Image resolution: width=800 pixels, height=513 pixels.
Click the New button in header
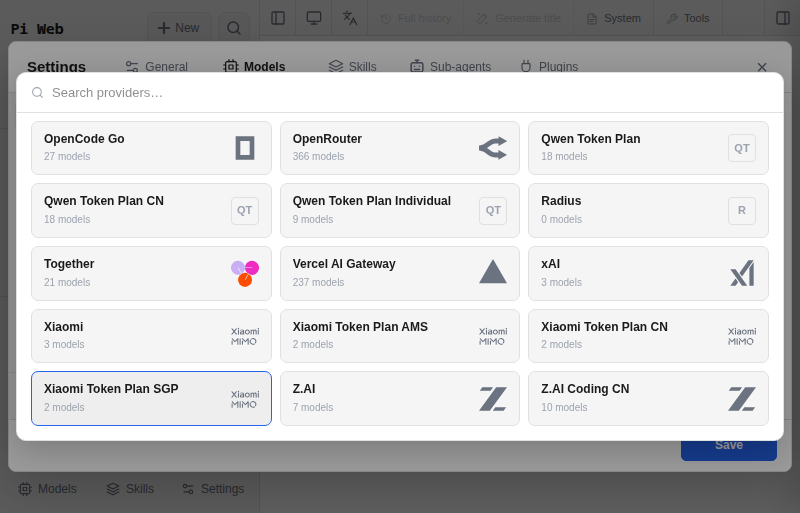click(x=179, y=28)
